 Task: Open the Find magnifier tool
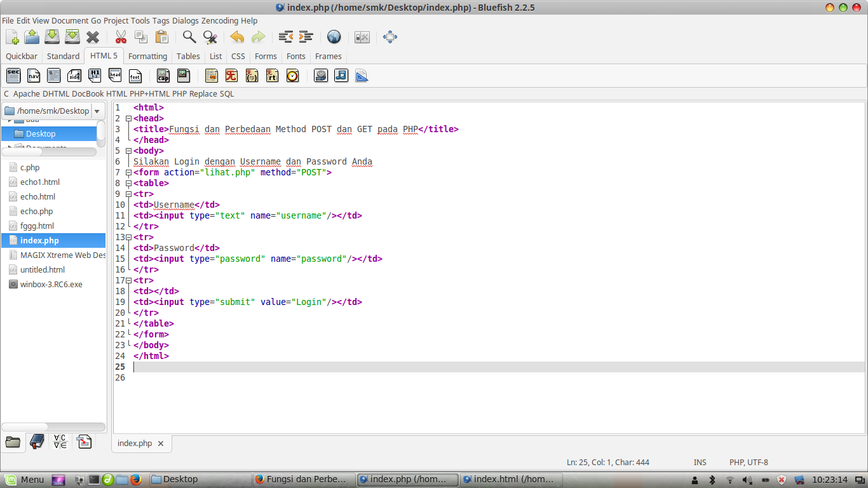(189, 37)
